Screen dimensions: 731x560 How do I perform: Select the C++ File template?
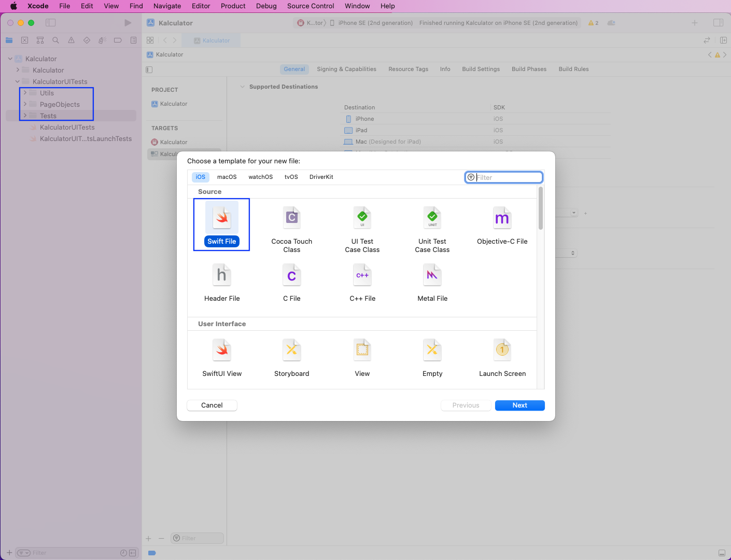click(x=362, y=283)
